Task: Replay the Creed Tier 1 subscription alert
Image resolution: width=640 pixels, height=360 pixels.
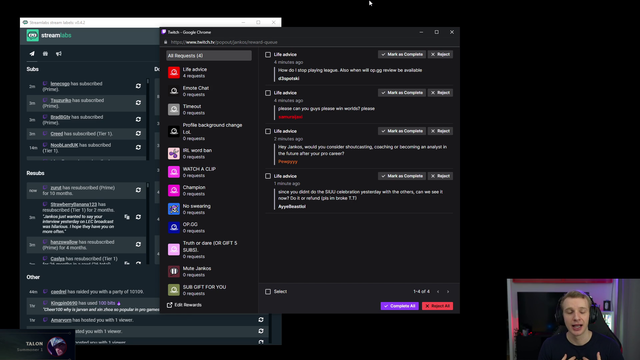Action: [138, 133]
